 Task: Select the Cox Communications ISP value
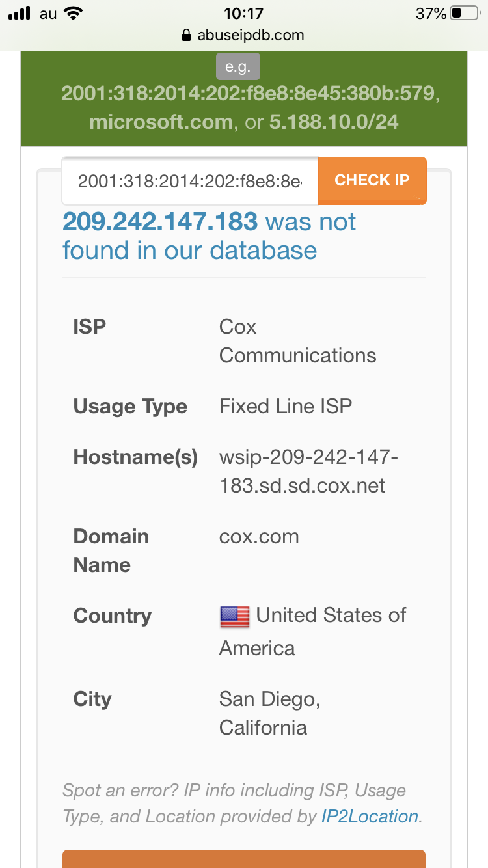pyautogui.click(x=297, y=341)
